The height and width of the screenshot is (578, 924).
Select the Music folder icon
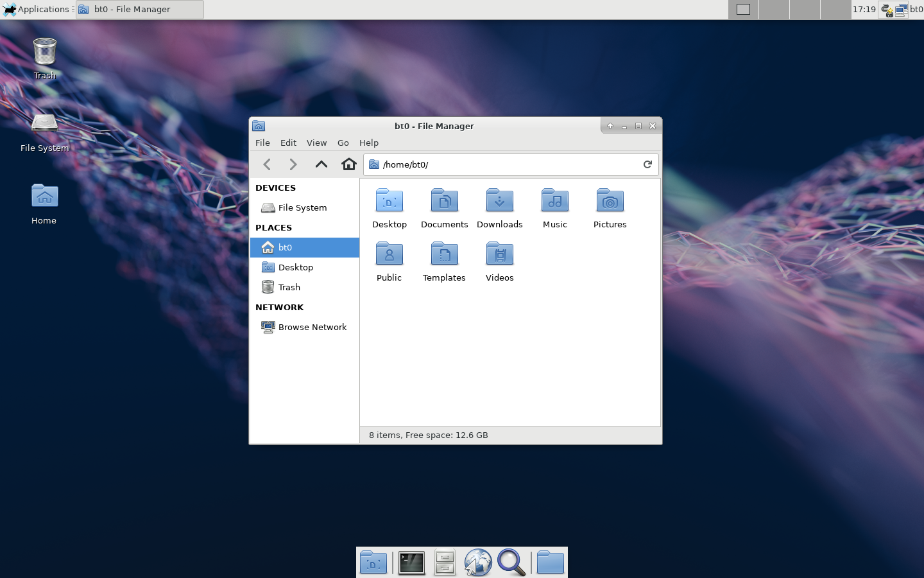554,201
